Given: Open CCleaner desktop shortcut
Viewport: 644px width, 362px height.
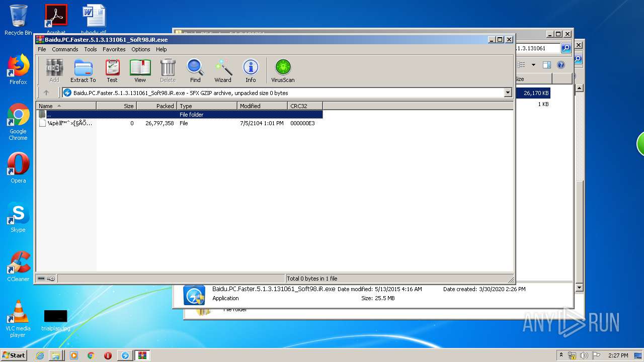Looking at the screenshot, I should pos(18,266).
